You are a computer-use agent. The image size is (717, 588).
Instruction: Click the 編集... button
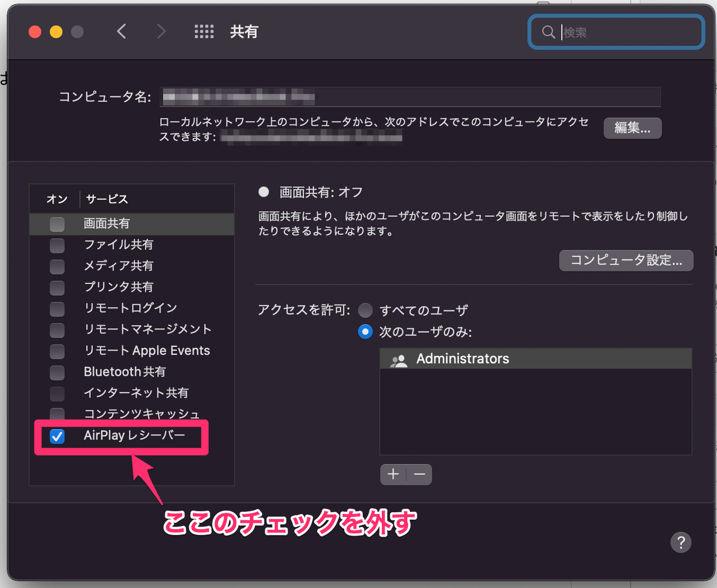point(632,128)
